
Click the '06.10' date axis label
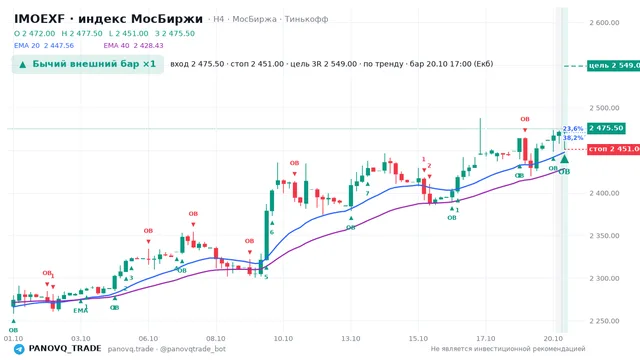pos(148,339)
